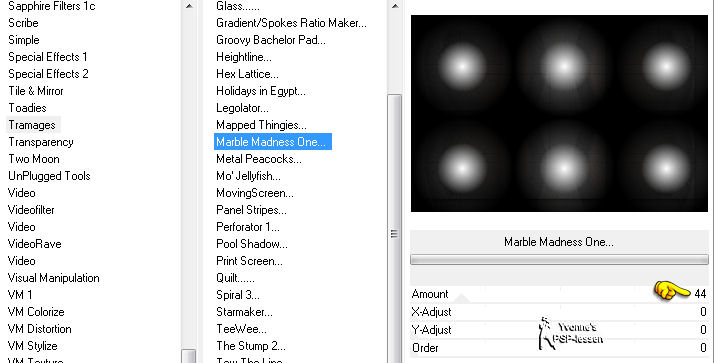Choose Gradient/Spokes Ratio Maker filter
The width and height of the screenshot is (714, 363).
pyautogui.click(x=291, y=23)
